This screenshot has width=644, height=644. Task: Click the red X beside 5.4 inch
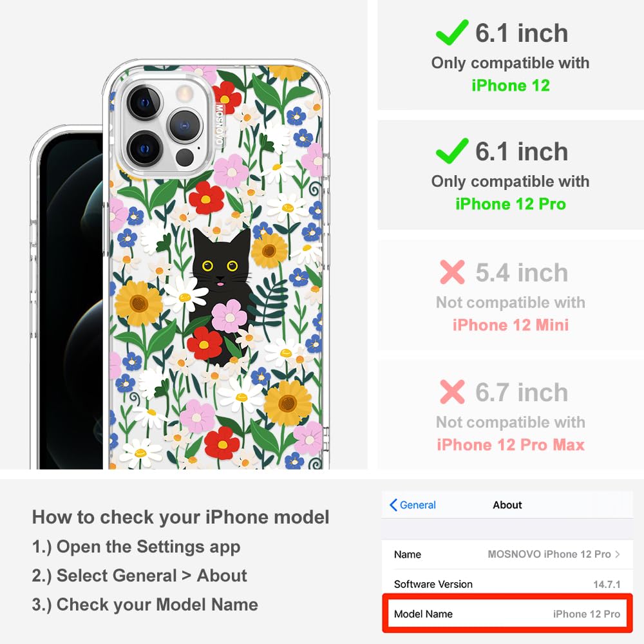(x=452, y=272)
